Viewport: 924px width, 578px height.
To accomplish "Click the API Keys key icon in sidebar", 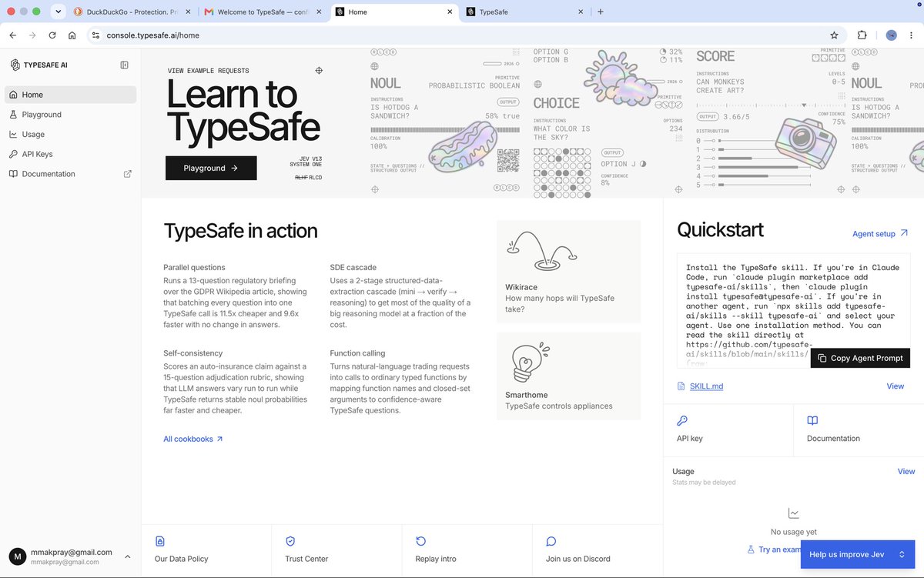I will click(x=13, y=154).
